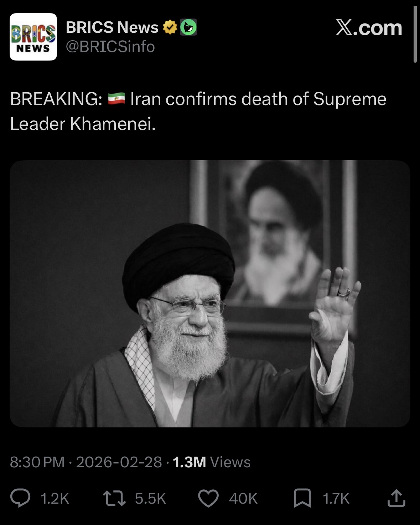Click the scrollbar at top right

click(415, 34)
